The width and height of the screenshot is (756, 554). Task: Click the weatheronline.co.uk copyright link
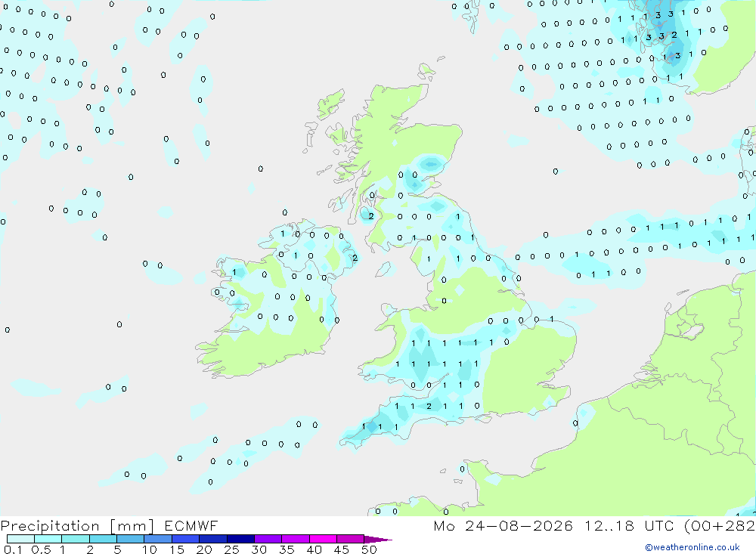(692, 547)
